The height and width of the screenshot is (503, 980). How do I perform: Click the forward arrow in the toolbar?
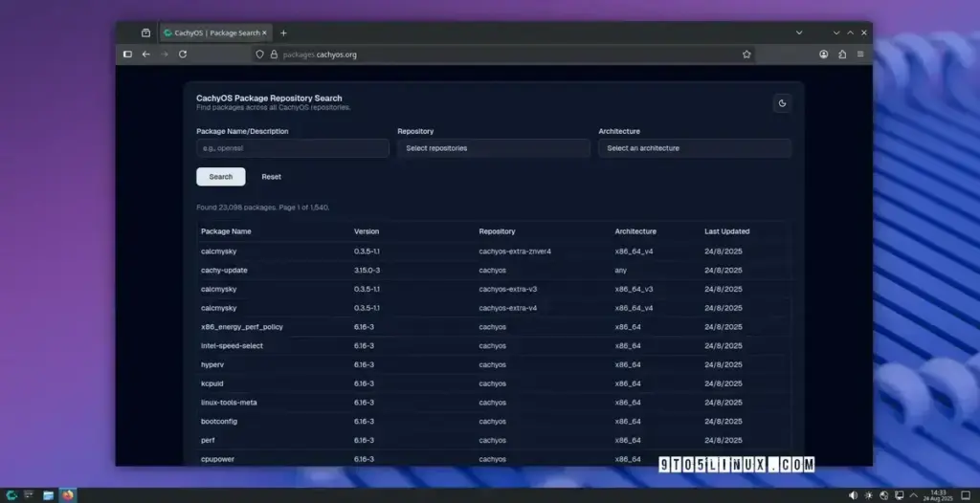click(x=165, y=55)
